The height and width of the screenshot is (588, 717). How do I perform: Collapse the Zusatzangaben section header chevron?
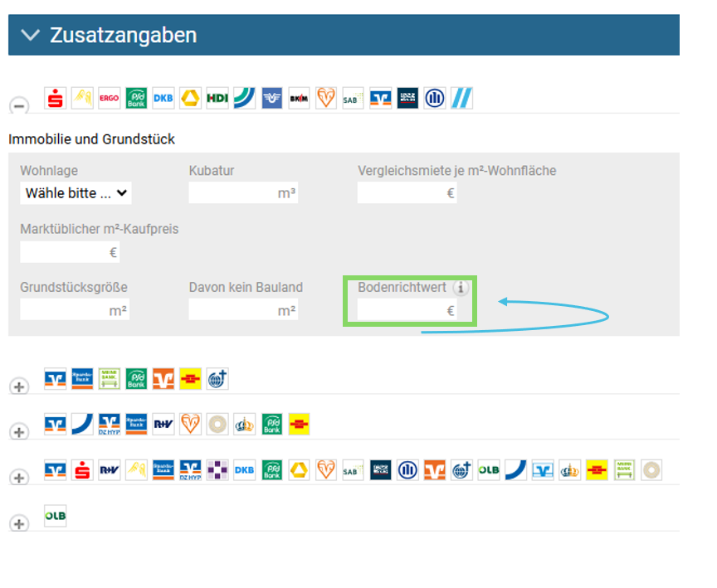31,35
